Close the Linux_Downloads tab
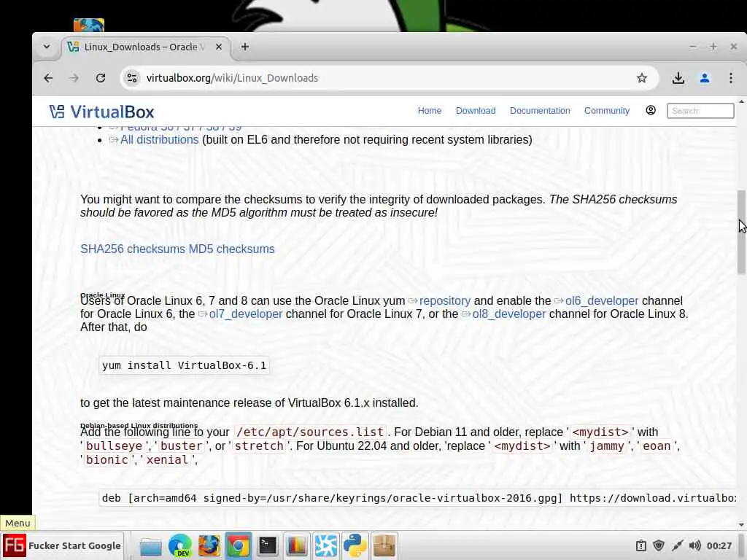The width and height of the screenshot is (747, 560). [219, 47]
